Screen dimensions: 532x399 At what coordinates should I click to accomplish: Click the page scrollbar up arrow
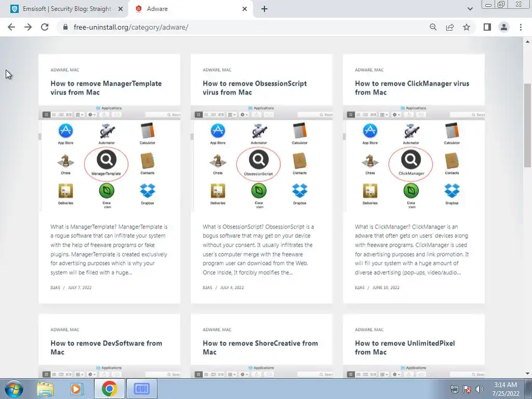[x=527, y=42]
